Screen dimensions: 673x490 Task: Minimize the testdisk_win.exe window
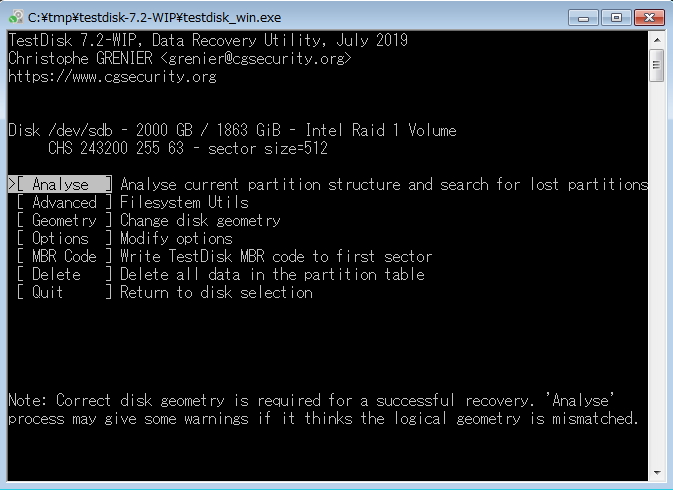click(583, 17)
